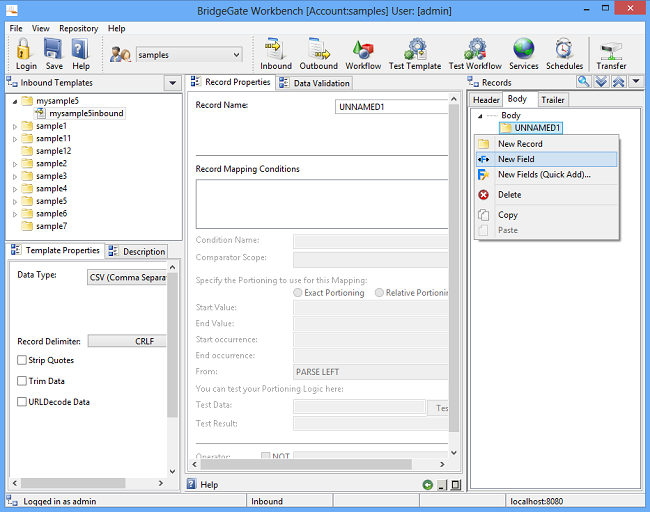Image resolution: width=650 pixels, height=512 pixels.
Task: Click the collapse all double-up arrows icon
Action: (618, 82)
